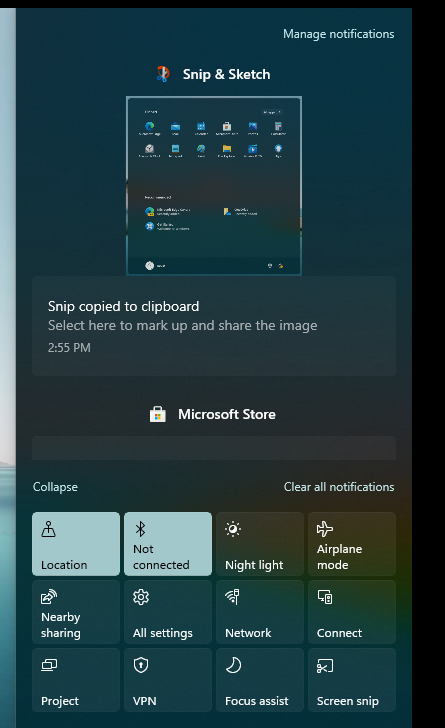The image size is (445, 728).
Task: Click the Focus assist moon icon
Action: click(x=233, y=665)
